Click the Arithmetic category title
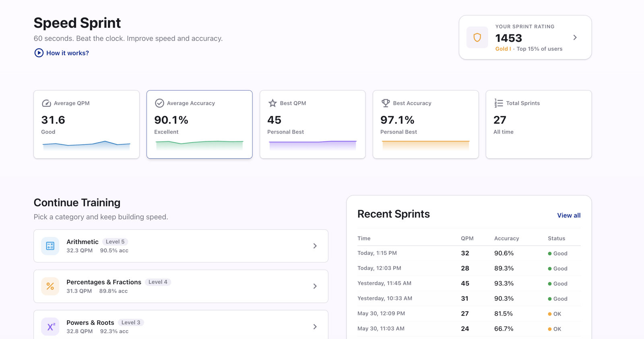 tap(83, 242)
